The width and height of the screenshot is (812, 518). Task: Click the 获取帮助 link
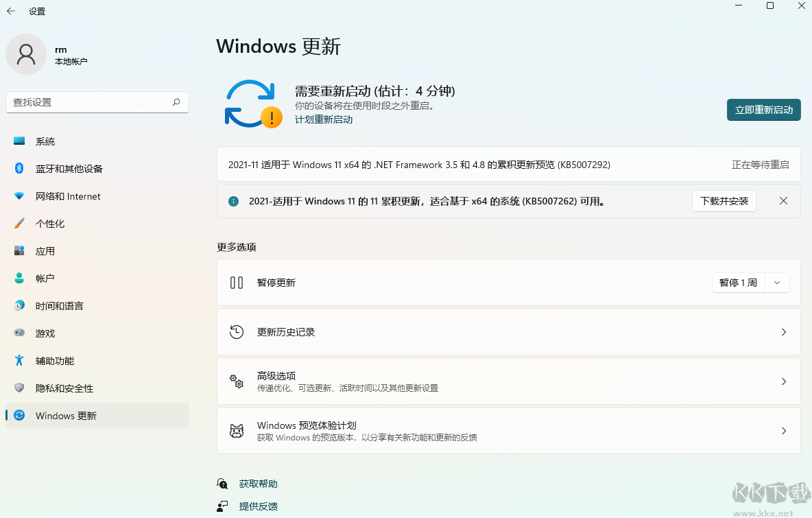pyautogui.click(x=259, y=483)
